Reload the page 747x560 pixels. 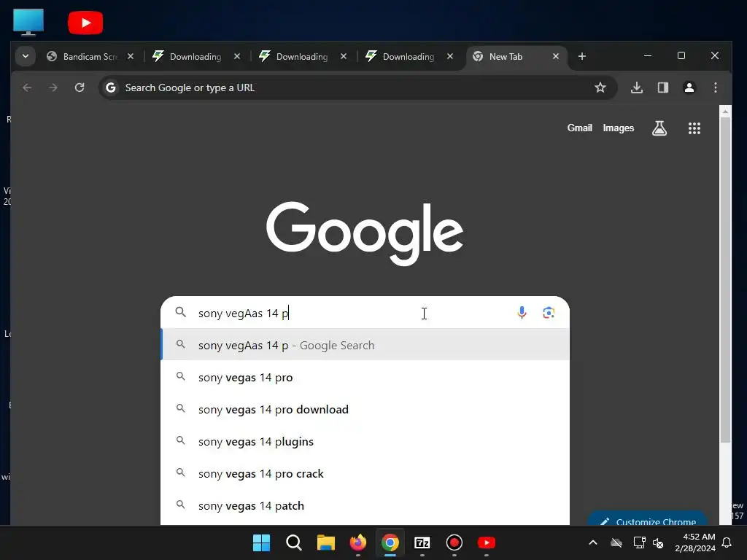pos(80,87)
